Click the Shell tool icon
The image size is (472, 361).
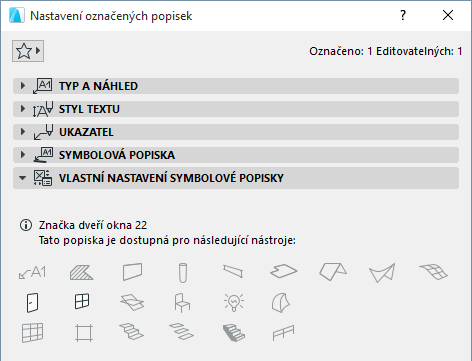click(x=382, y=273)
